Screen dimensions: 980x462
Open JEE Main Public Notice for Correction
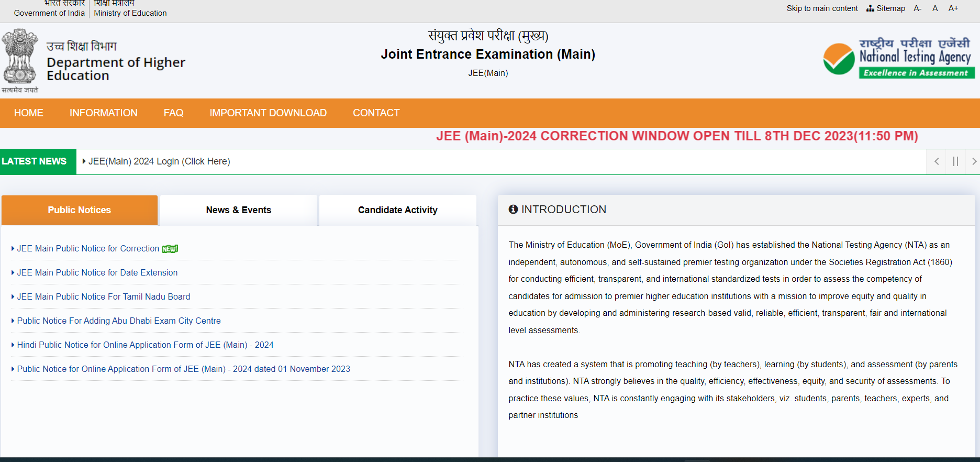[x=88, y=248]
